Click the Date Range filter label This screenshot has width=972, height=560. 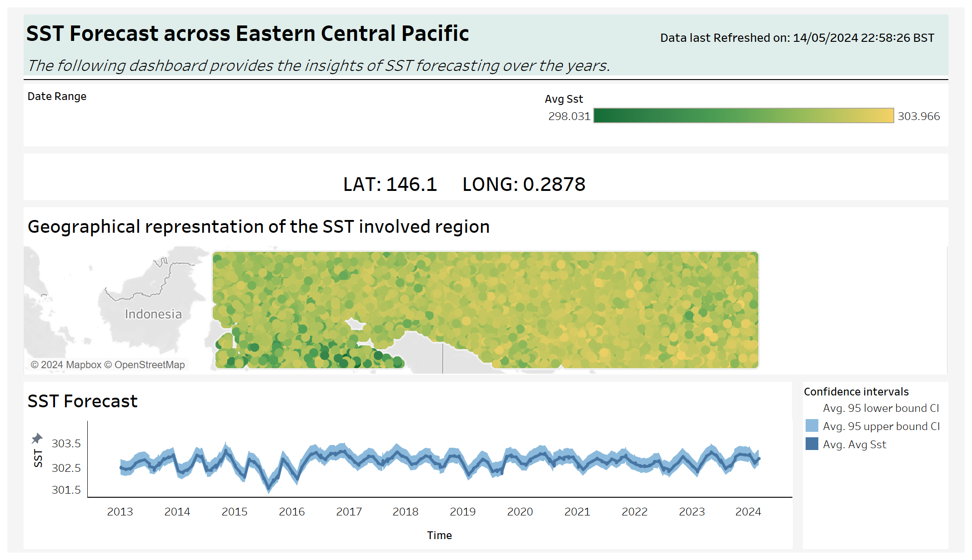click(x=57, y=96)
